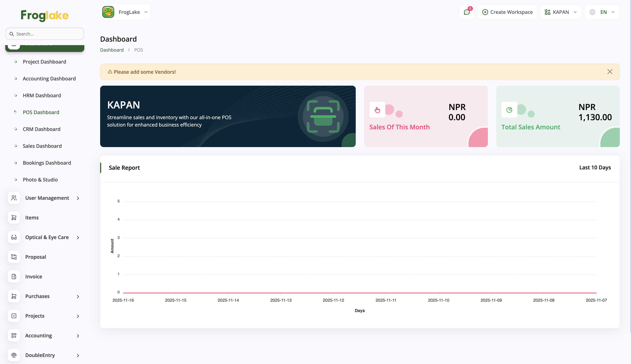Screen dimensions: 631x364
Task: Click the FrogLake frog avatar icon
Action: click(108, 12)
